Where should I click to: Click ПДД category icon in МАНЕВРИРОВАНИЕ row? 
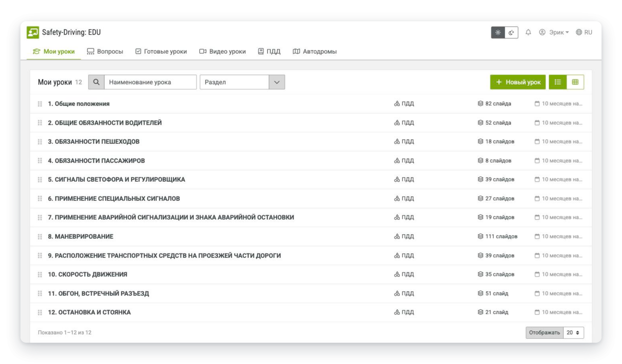397,236
